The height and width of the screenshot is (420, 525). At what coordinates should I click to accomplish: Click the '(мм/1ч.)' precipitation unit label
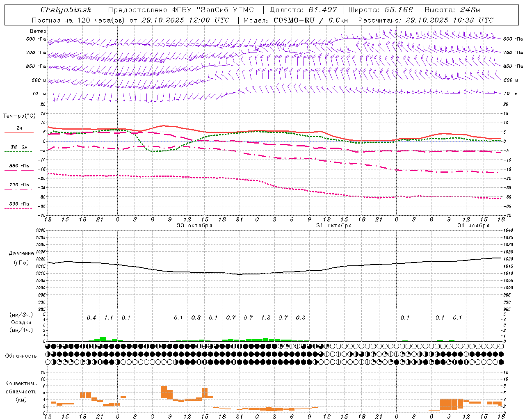click(21, 330)
